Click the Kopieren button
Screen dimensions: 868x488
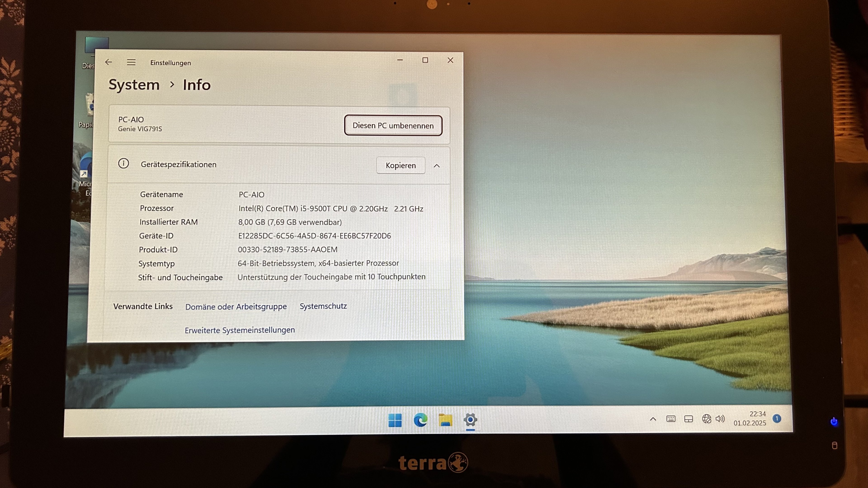coord(401,165)
